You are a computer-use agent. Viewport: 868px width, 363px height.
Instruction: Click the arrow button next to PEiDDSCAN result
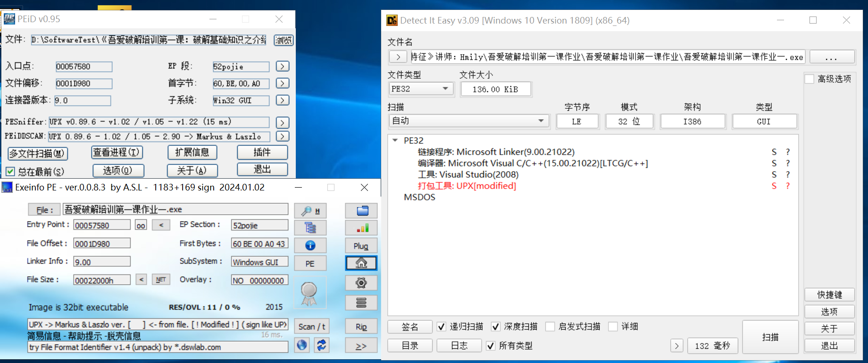click(x=282, y=136)
